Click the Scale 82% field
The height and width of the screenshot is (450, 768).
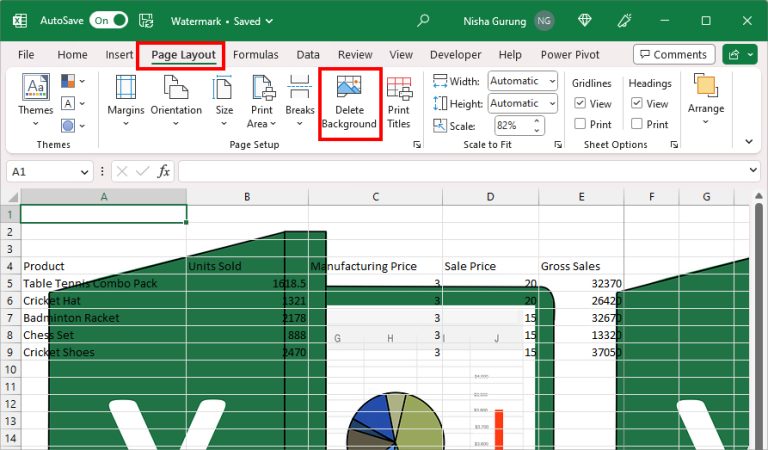pyautogui.click(x=514, y=126)
